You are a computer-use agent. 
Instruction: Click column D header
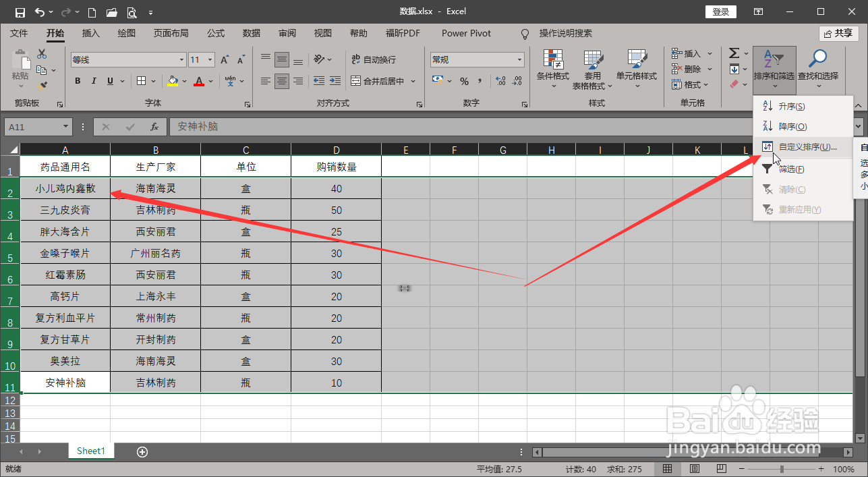(x=337, y=150)
